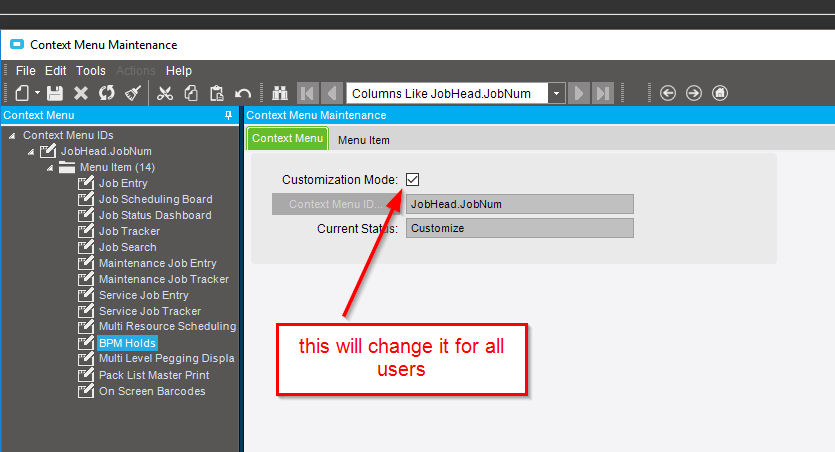The width and height of the screenshot is (835, 452).
Task: Go to previous record arrow icon
Action: (332, 93)
